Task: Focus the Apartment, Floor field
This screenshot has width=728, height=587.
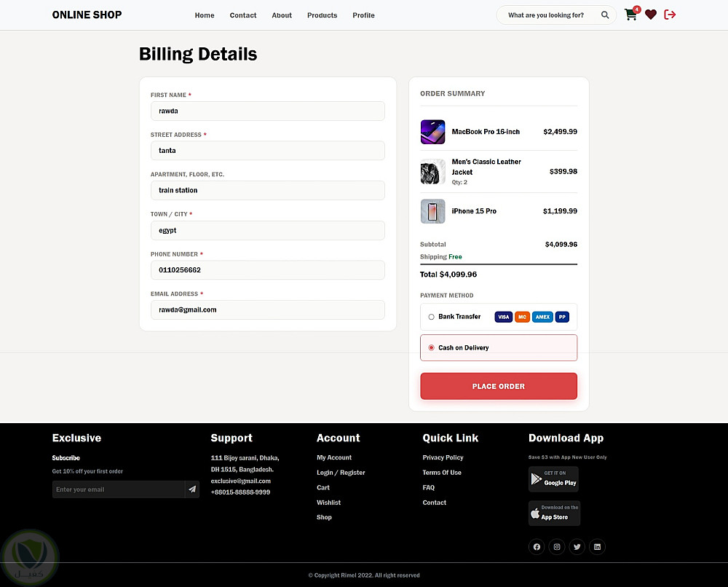Action: (268, 190)
